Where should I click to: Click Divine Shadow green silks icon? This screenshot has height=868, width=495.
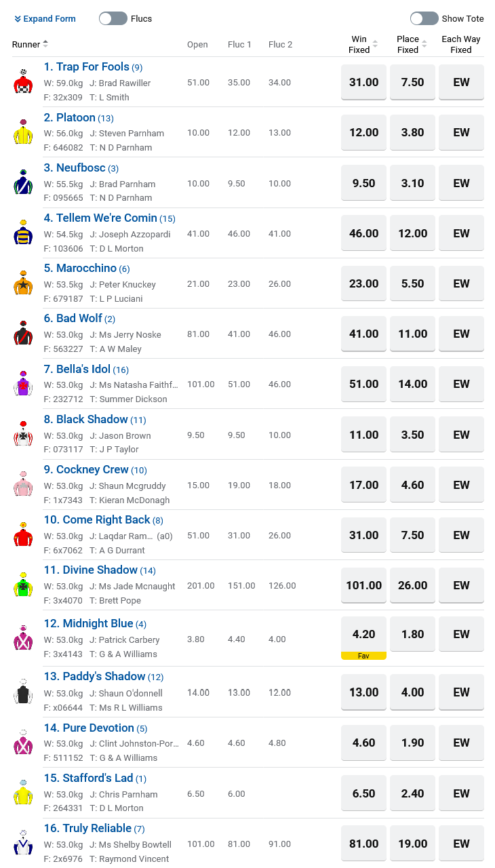[23, 585]
